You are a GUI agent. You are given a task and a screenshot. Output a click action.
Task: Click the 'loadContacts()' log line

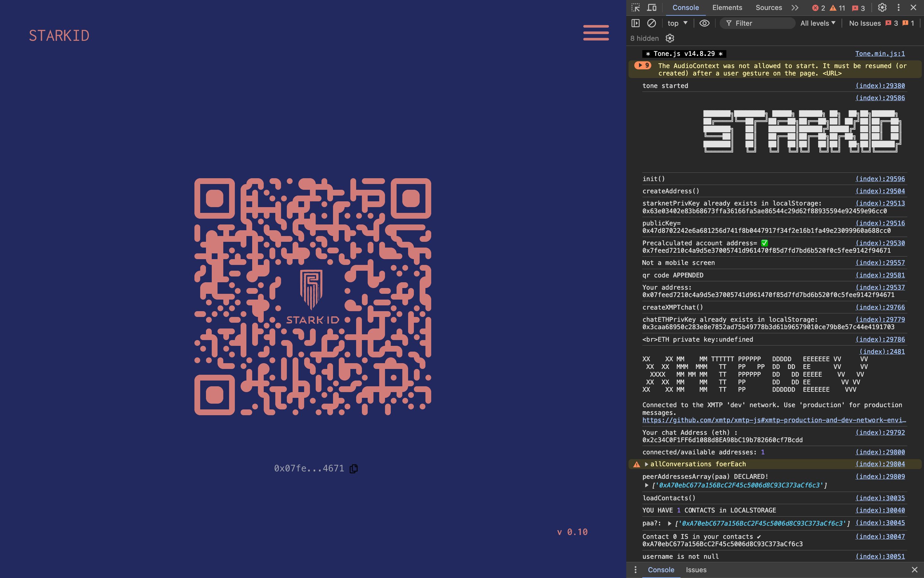pos(669,498)
